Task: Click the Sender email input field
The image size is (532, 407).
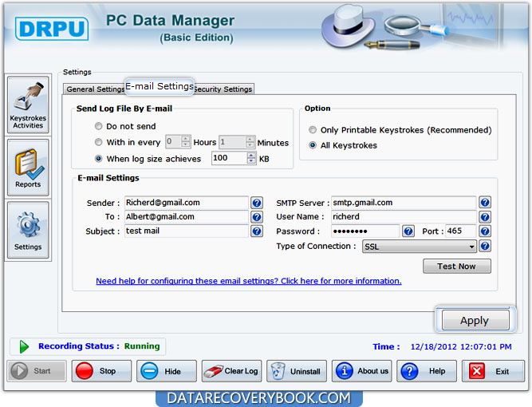Action: click(187, 203)
